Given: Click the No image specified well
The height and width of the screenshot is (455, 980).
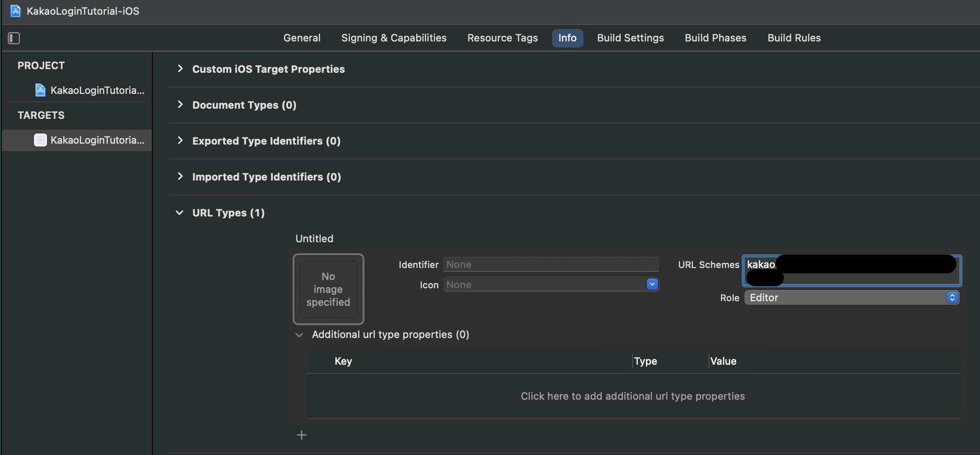Looking at the screenshot, I should click(x=329, y=289).
